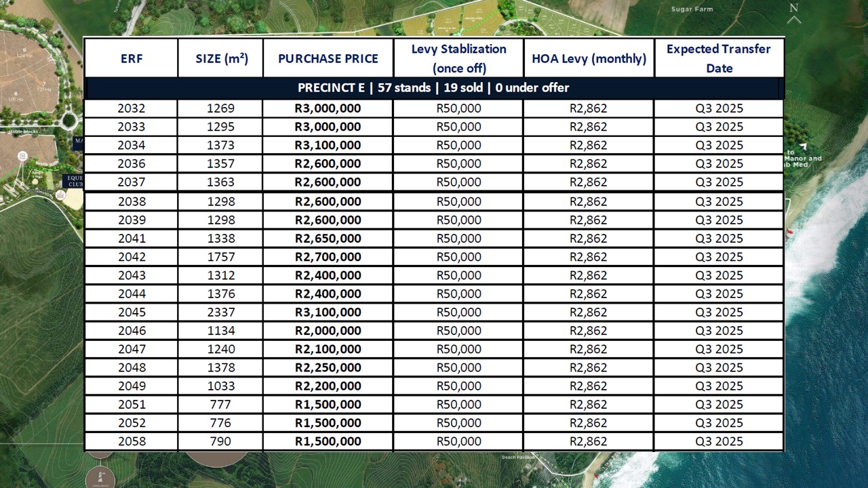Click the size value 776
The height and width of the screenshot is (488, 868).
pos(221,423)
